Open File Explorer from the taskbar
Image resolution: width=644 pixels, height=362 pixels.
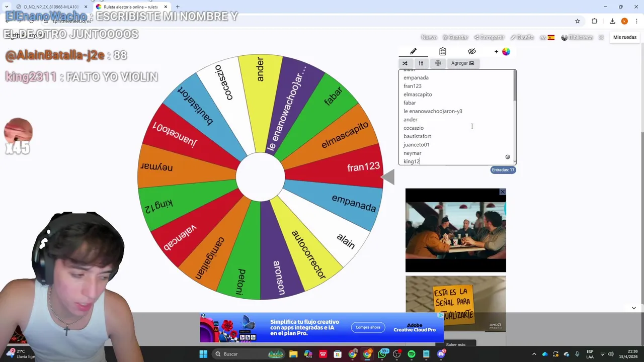(x=293, y=354)
